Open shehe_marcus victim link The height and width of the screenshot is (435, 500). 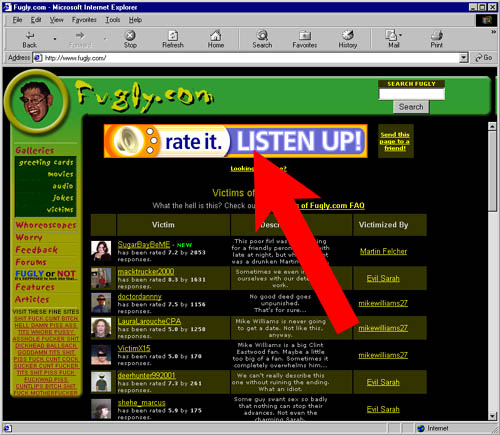point(141,403)
